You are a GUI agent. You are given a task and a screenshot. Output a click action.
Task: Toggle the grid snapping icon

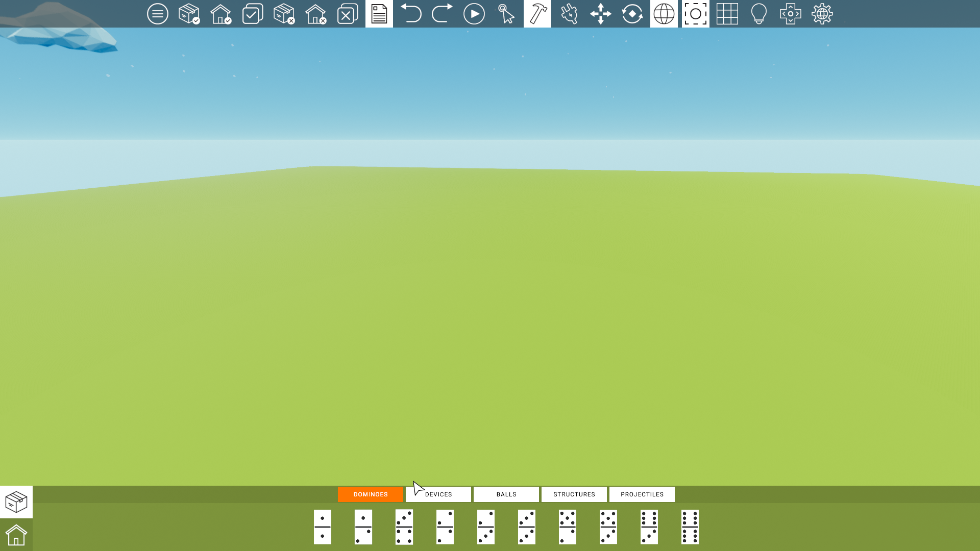[727, 14]
